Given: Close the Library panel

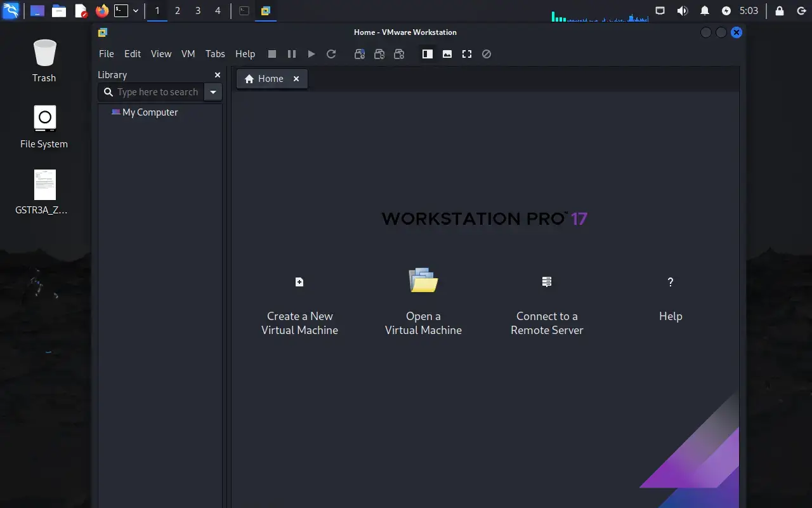Looking at the screenshot, I should coord(218,75).
